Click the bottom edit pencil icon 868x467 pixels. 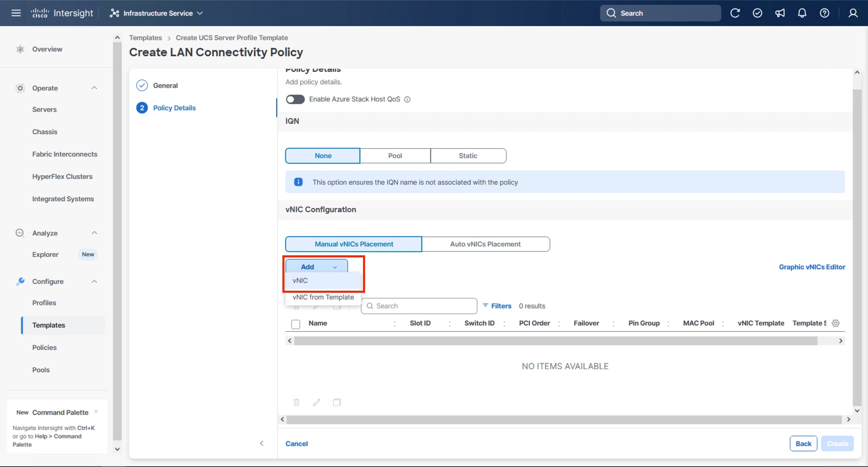pyautogui.click(x=316, y=403)
